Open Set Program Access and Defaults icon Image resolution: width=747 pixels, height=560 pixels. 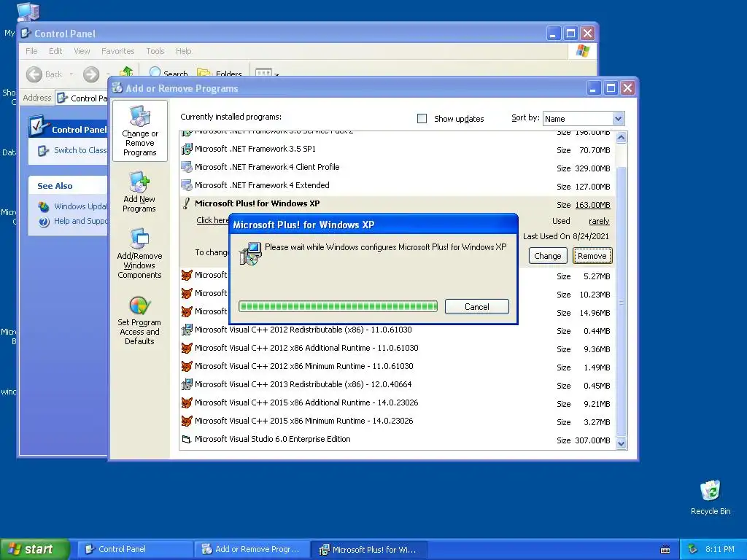(x=139, y=321)
